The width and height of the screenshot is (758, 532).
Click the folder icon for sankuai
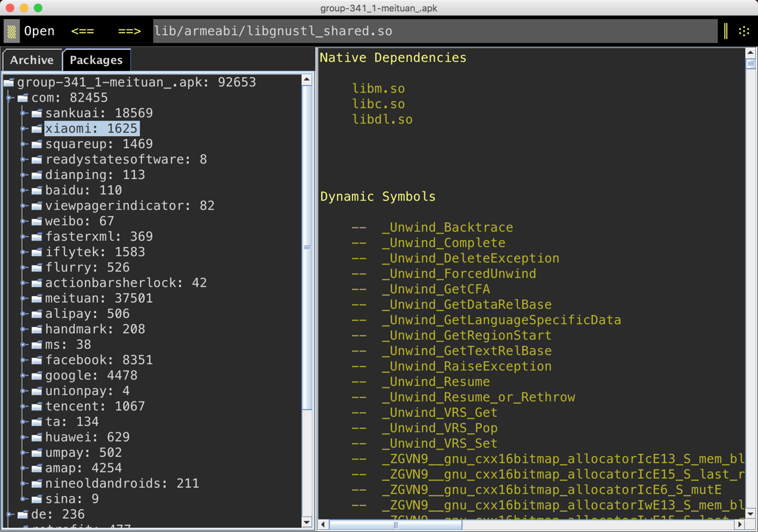[37, 114]
